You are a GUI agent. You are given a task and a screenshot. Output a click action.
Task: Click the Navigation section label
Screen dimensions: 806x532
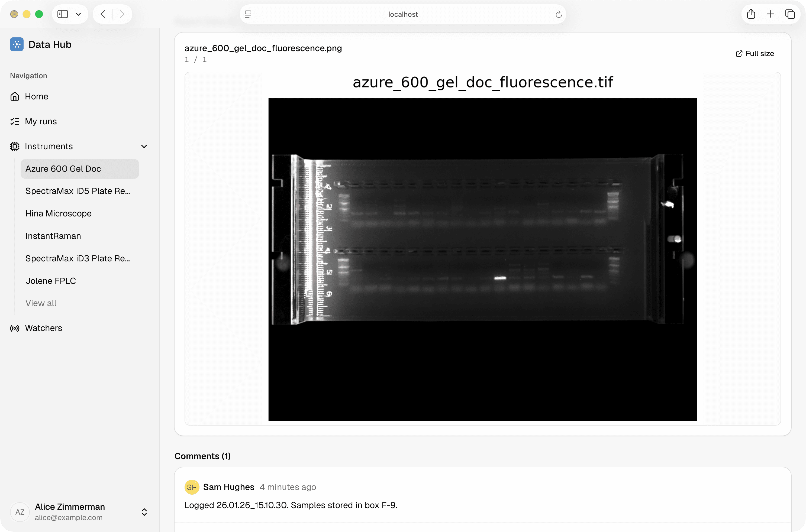click(28, 76)
